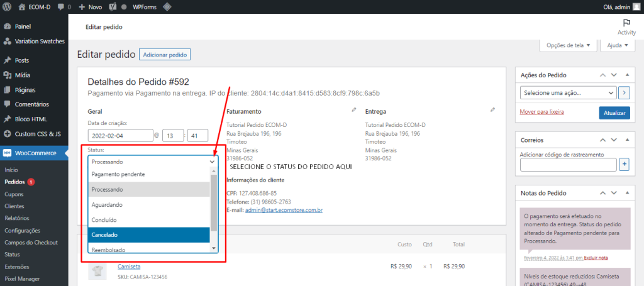Click Mover para lixeira link
This screenshot has width=644, height=286.
[541, 112]
